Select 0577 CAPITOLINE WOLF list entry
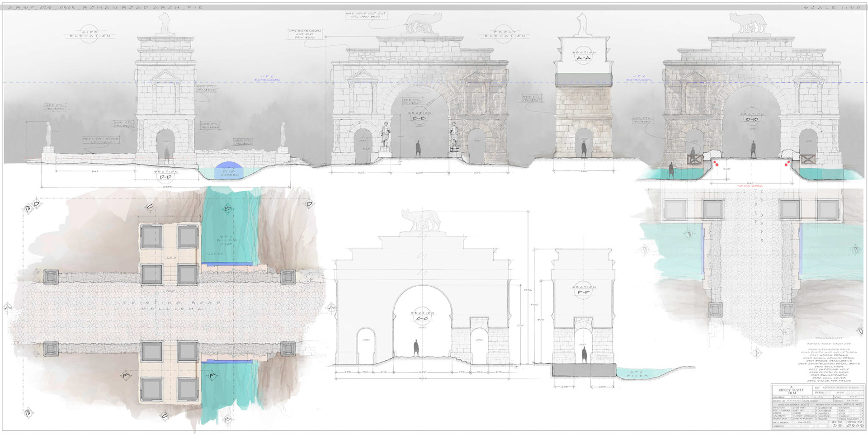 (829, 369)
